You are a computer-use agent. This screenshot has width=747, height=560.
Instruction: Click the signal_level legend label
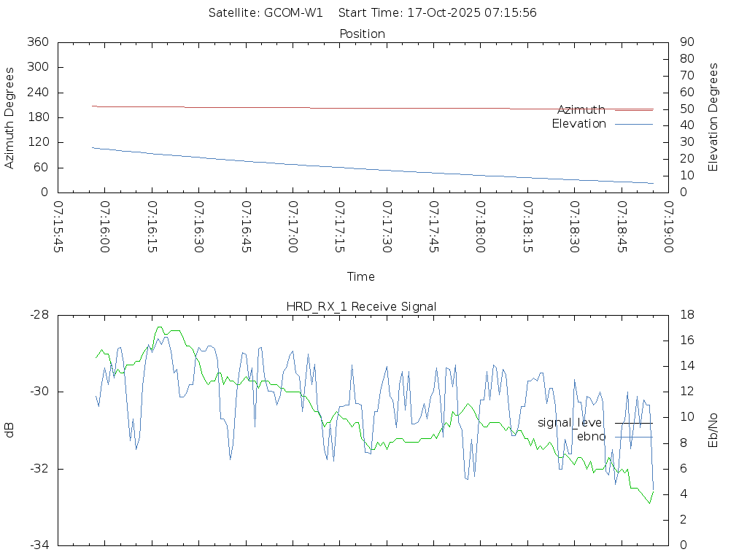(570, 423)
